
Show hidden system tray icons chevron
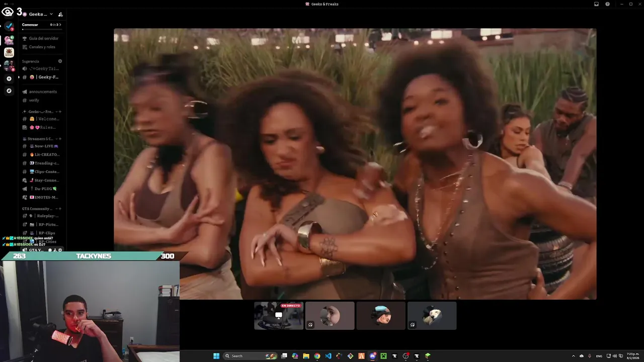point(574,356)
